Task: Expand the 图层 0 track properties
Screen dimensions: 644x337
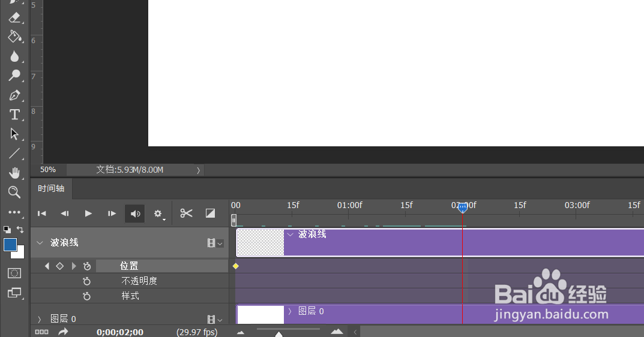Action: 40,319
